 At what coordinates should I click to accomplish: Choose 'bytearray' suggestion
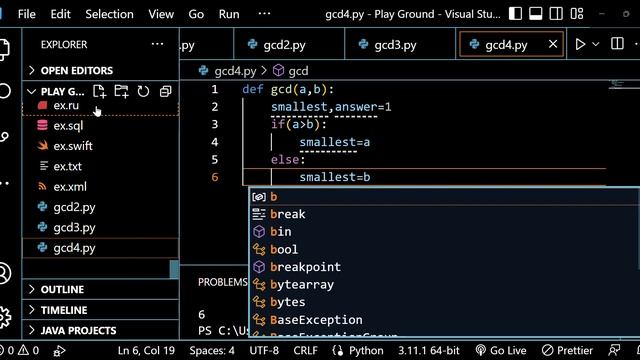coord(444,284)
